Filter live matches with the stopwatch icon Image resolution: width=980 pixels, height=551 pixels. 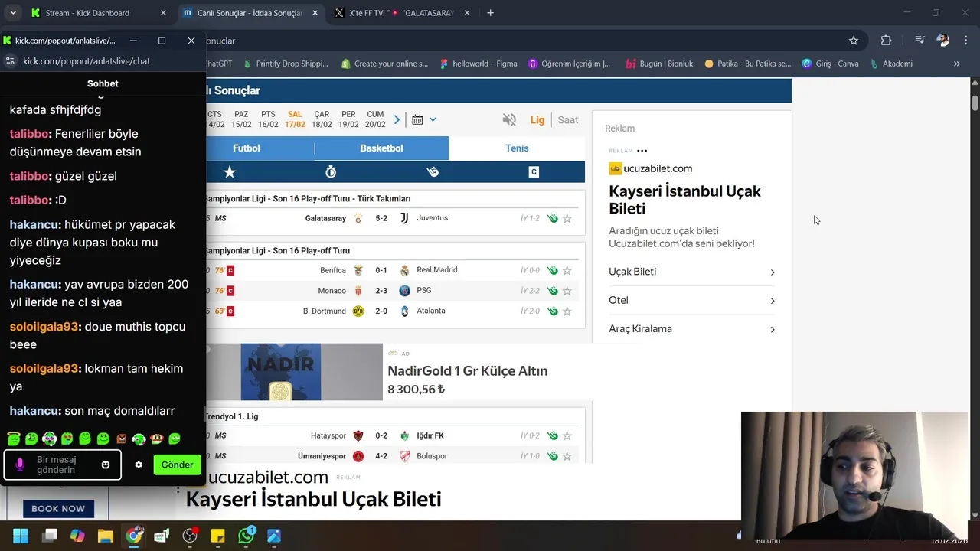tap(331, 172)
